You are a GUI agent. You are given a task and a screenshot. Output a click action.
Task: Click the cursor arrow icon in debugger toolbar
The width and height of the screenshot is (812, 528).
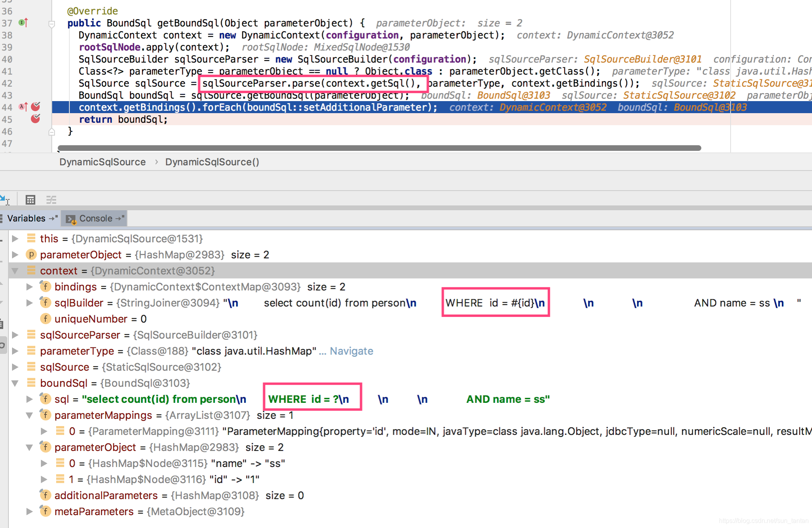click(x=5, y=199)
